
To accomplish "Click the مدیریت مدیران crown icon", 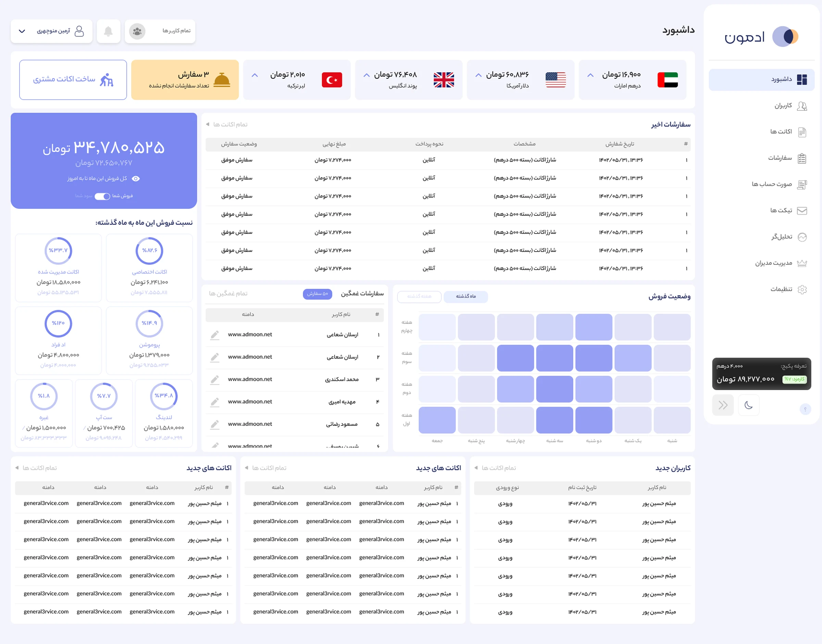I will pyautogui.click(x=802, y=263).
